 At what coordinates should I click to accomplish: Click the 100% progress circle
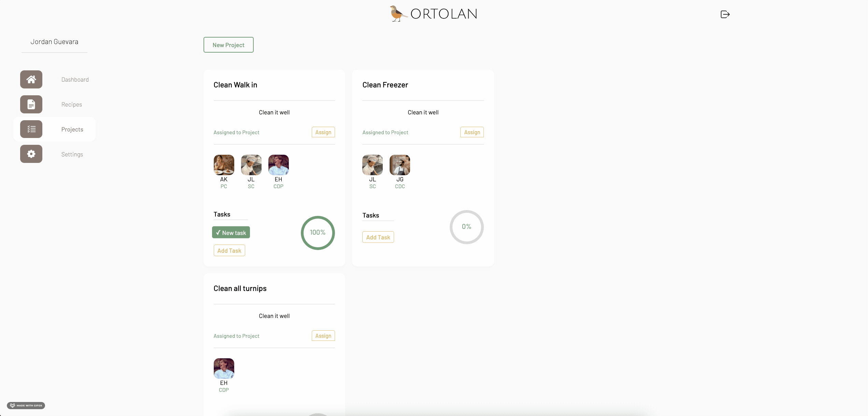click(318, 233)
